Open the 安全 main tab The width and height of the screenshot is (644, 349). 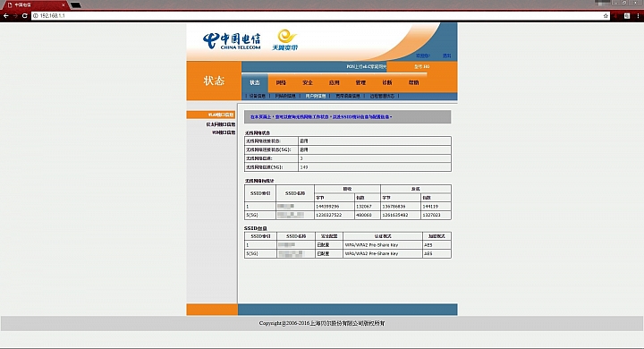(308, 82)
